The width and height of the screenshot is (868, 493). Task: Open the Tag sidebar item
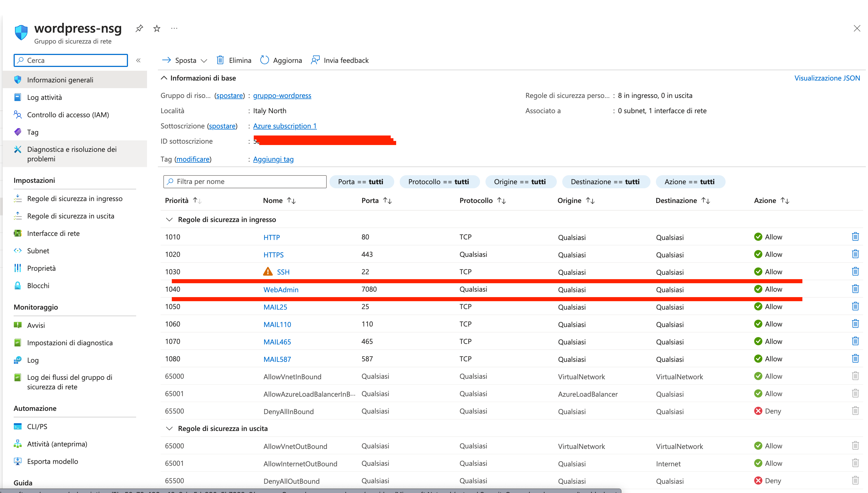(x=75, y=132)
